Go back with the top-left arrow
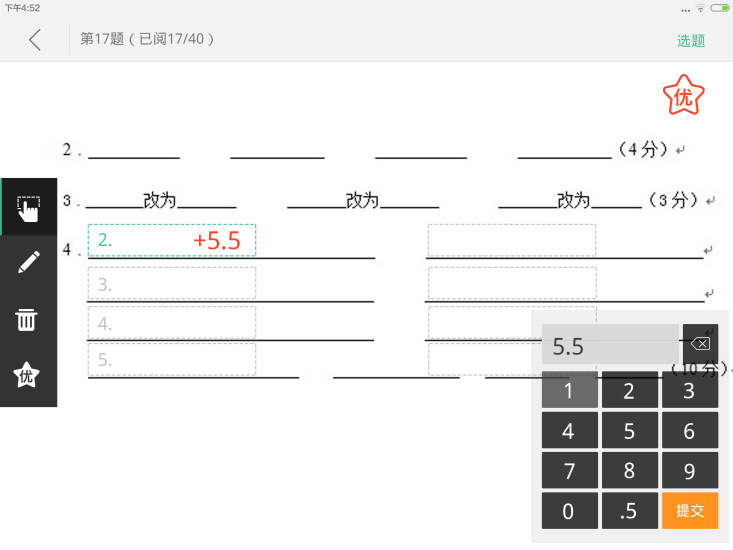733x550 pixels. point(35,40)
